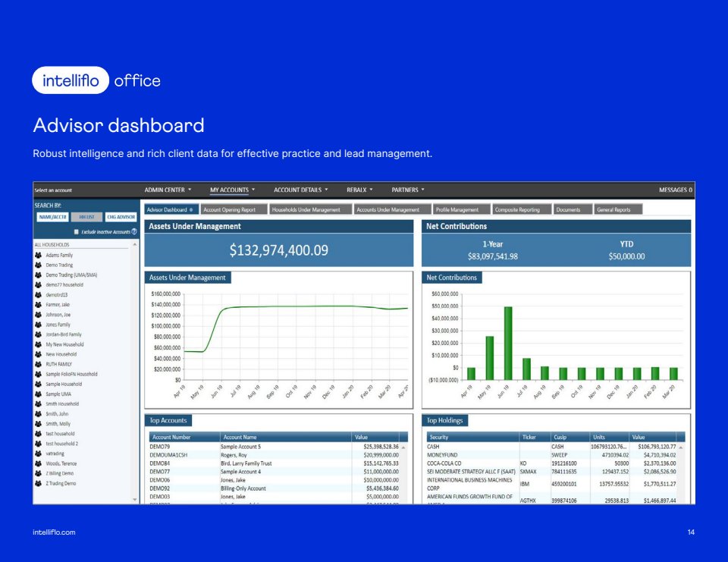Sort Top Holdings by Cusip column header

pos(570,437)
